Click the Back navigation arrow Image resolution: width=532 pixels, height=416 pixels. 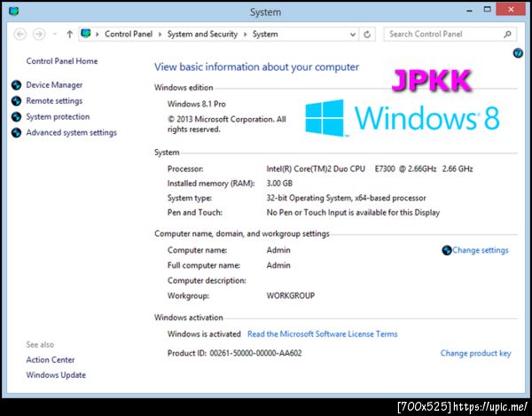20,35
